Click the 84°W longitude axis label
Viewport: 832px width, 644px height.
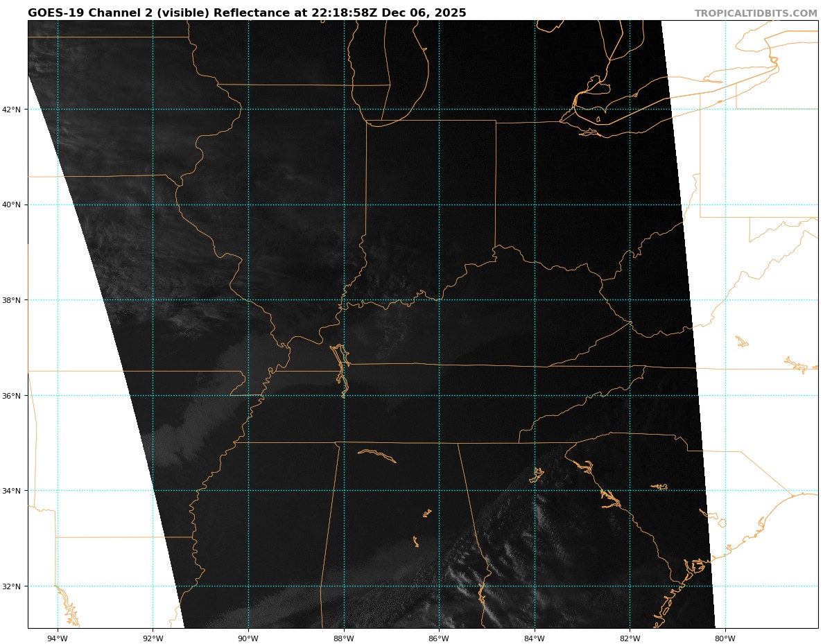click(x=534, y=638)
